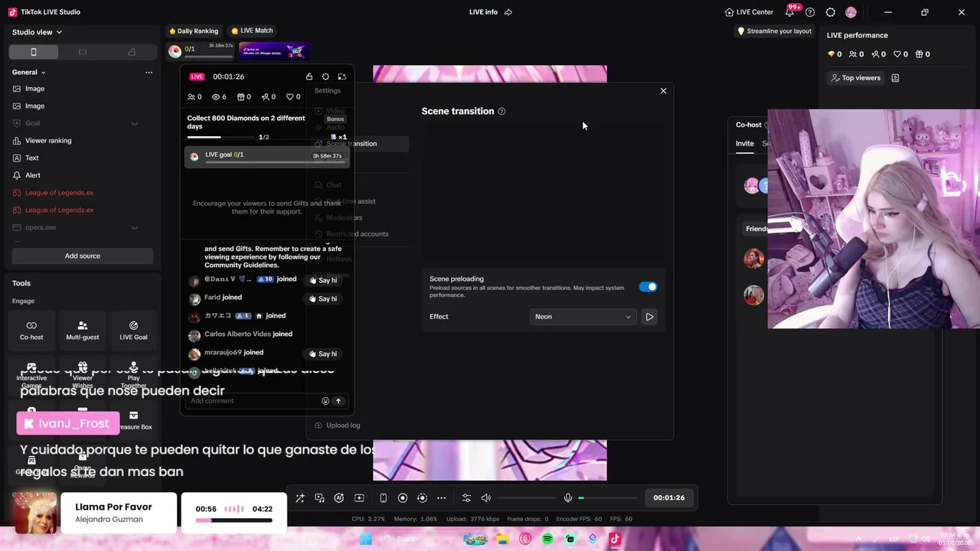Select the landscape layout button

(83, 52)
